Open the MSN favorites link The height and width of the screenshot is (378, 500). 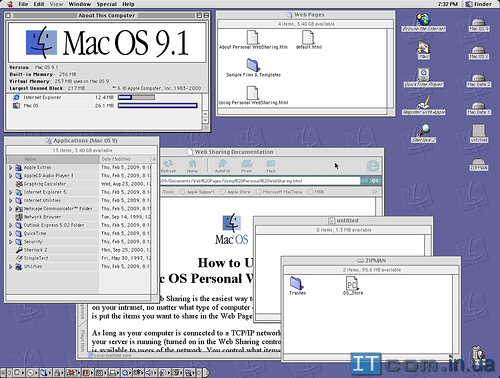tap(316, 192)
